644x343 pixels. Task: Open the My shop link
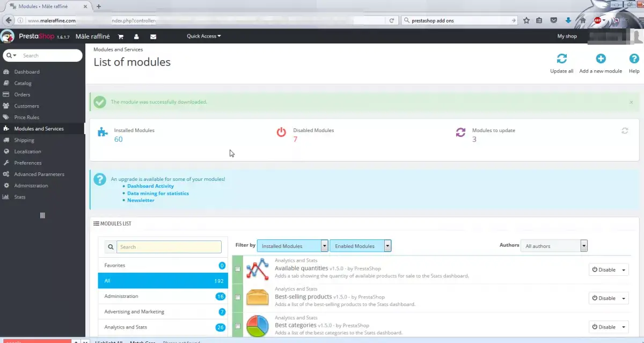click(567, 37)
